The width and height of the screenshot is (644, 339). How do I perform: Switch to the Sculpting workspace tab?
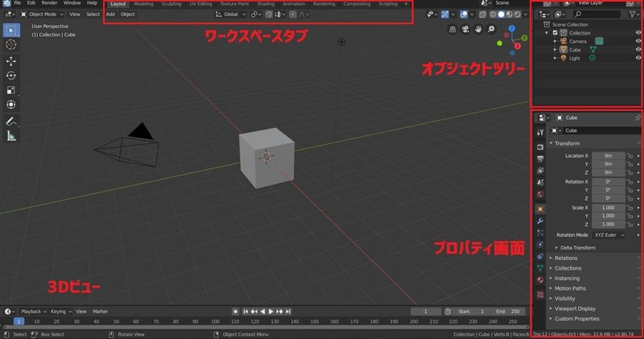(171, 4)
